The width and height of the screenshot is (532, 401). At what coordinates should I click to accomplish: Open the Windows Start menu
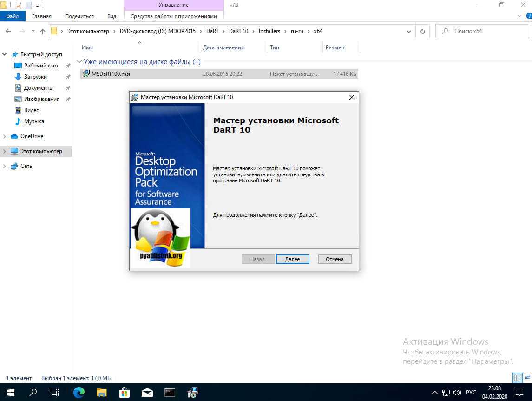click(x=10, y=392)
